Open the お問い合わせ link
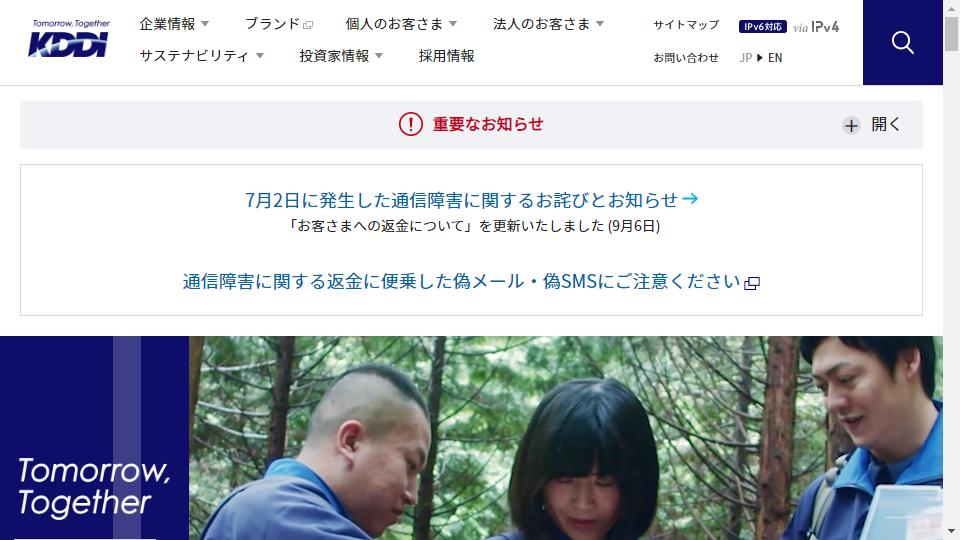The image size is (960, 540). point(686,58)
